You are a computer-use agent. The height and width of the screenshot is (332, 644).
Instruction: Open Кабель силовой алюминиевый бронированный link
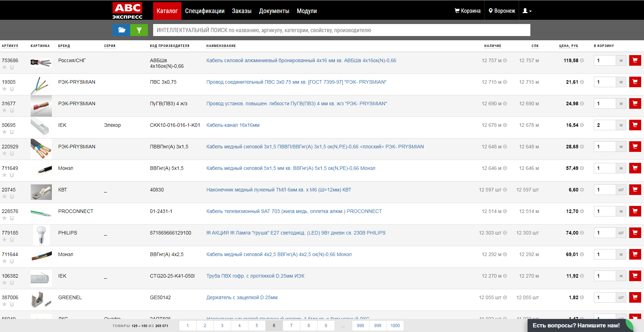point(301,60)
